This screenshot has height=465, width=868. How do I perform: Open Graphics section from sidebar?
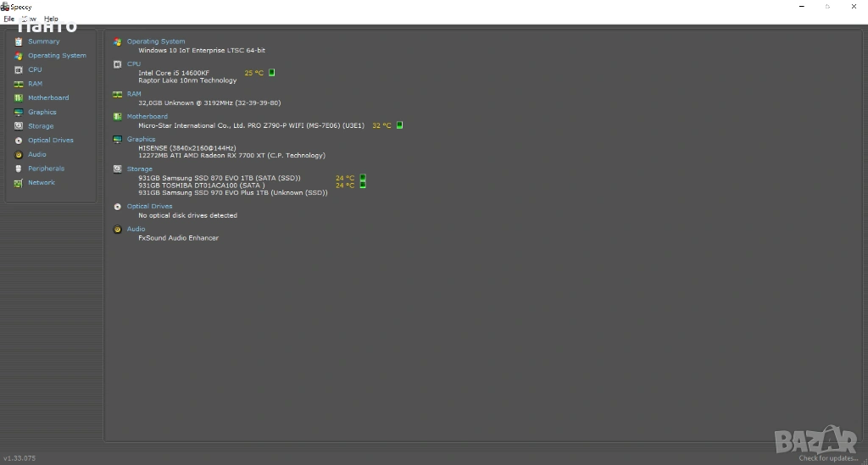pos(42,112)
